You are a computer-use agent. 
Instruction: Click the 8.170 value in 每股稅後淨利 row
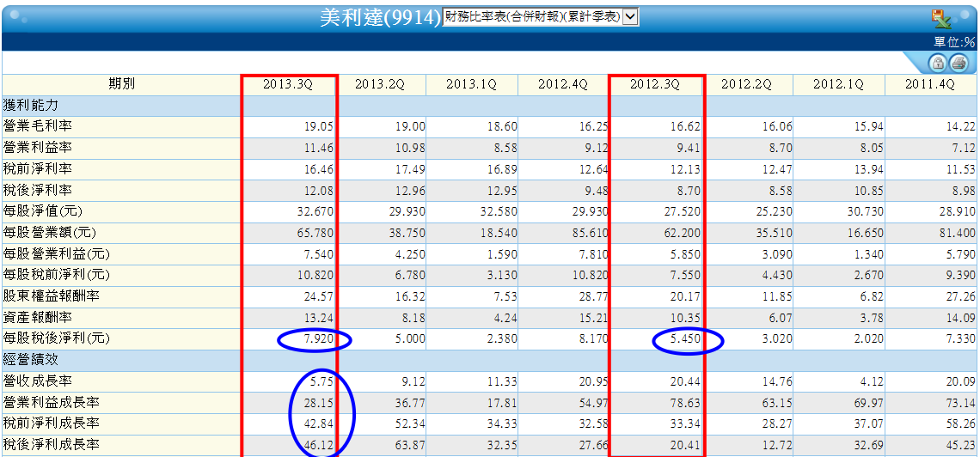[x=594, y=339]
